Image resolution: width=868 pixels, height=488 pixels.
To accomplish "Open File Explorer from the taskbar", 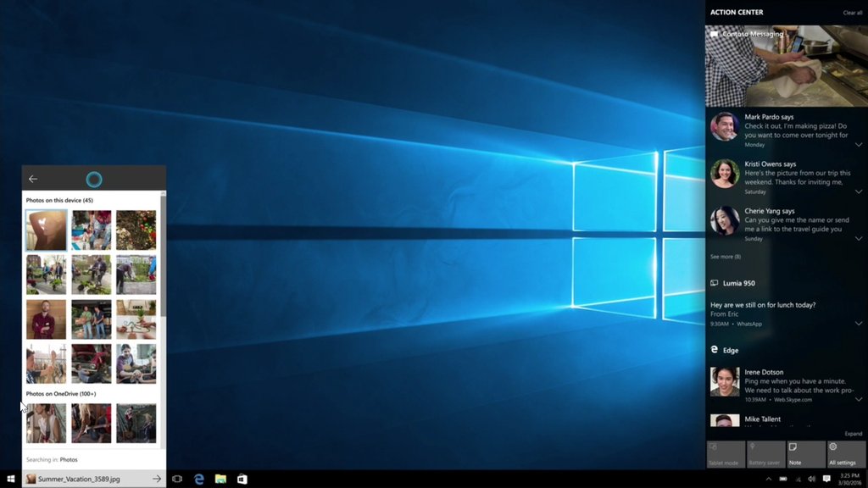I will click(220, 479).
